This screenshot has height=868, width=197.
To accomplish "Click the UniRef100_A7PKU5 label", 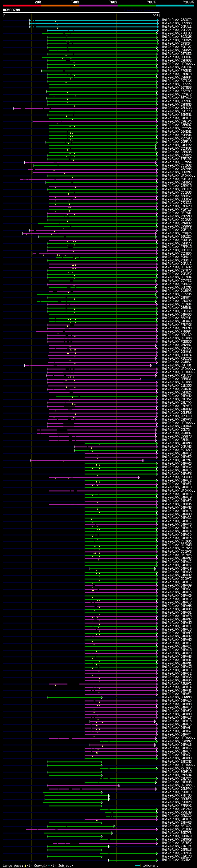I will 177,504.
